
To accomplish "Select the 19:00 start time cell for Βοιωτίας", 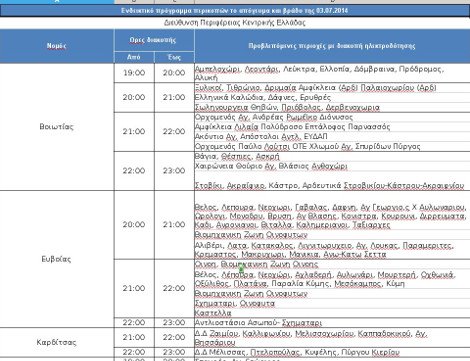I will pos(134,73).
